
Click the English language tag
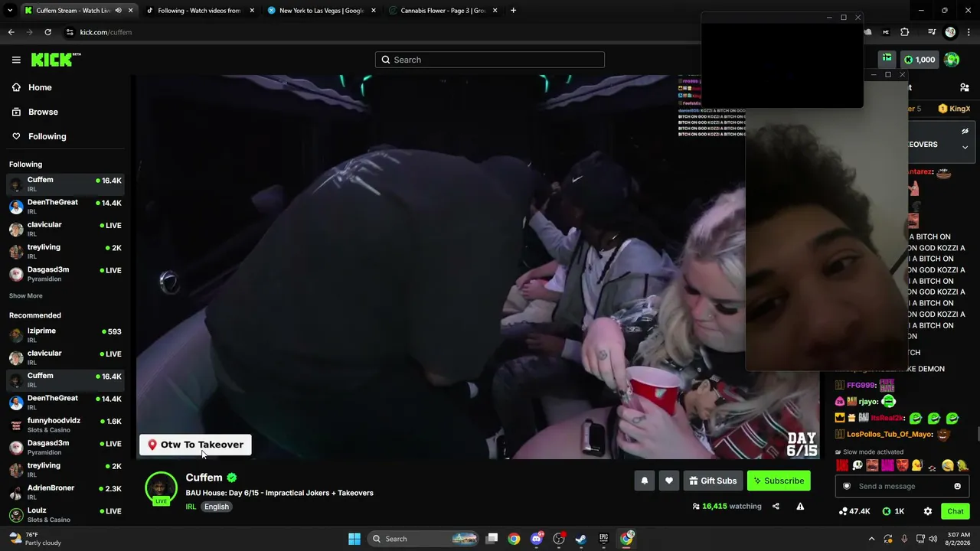[x=217, y=507]
